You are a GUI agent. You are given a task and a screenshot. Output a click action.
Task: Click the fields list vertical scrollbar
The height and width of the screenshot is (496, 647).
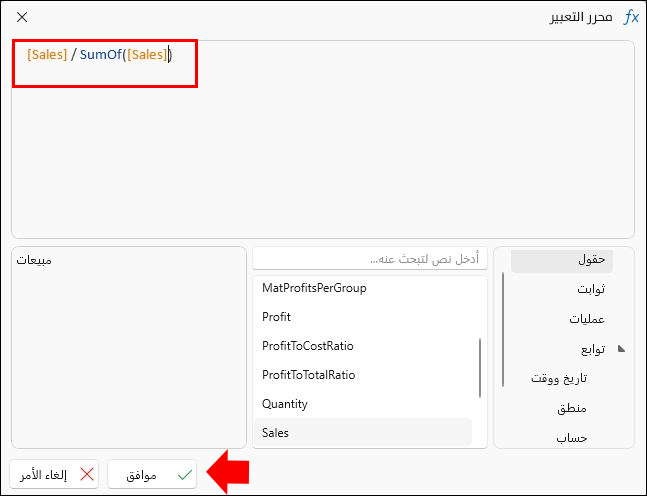pyautogui.click(x=481, y=367)
